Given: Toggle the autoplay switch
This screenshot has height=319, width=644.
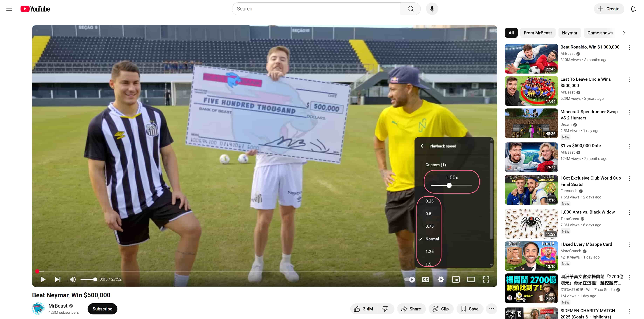Looking at the screenshot, I should [410, 279].
